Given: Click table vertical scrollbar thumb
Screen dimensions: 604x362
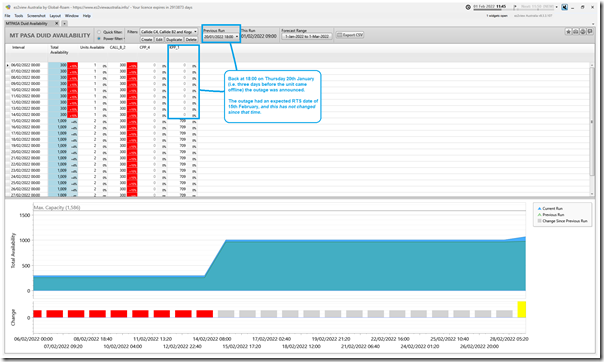Looking at the screenshot, I should pyautogui.click(x=592, y=122).
